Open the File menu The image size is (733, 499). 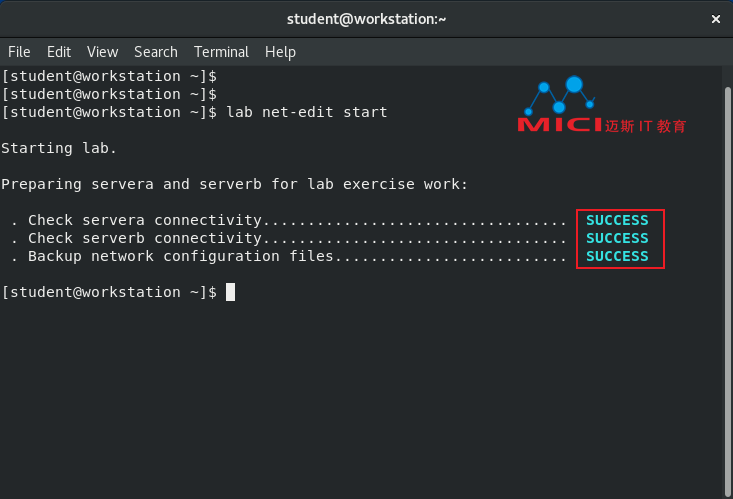(19, 52)
